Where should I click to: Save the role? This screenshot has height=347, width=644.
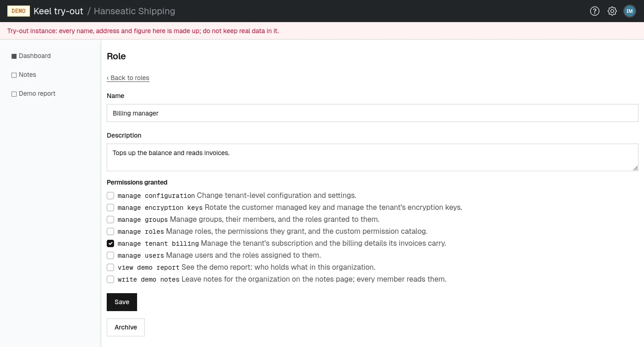122,302
